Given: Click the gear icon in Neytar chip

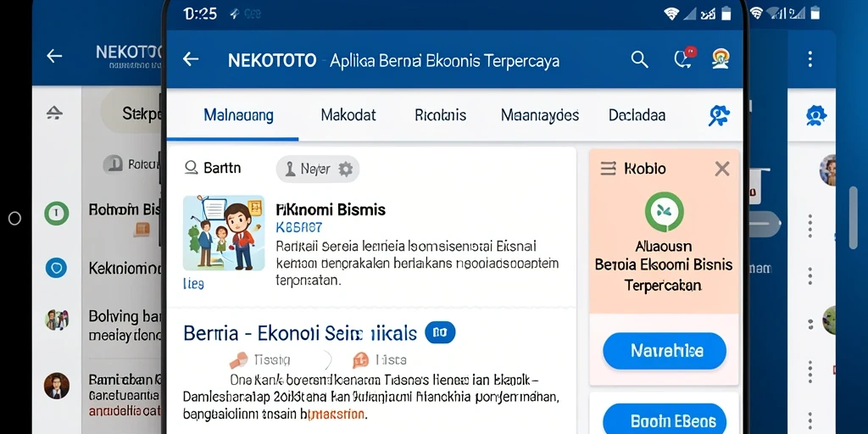Looking at the screenshot, I should pyautogui.click(x=346, y=170).
